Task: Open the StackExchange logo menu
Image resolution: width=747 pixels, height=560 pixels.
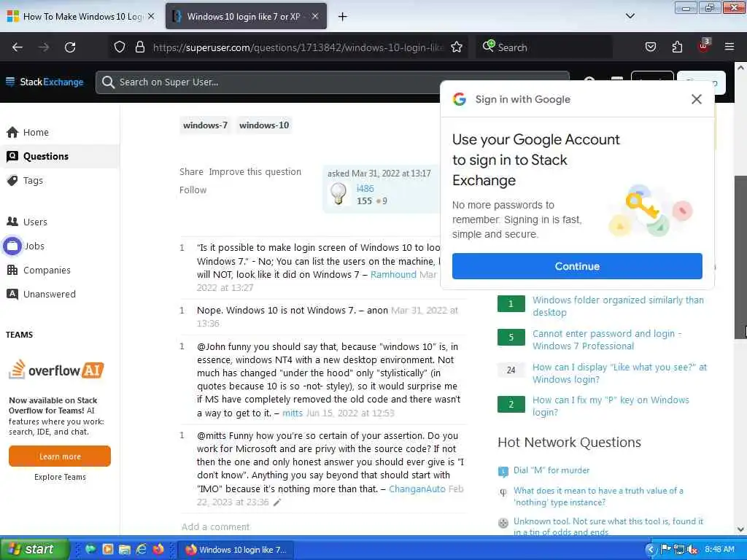Action: pos(44,82)
